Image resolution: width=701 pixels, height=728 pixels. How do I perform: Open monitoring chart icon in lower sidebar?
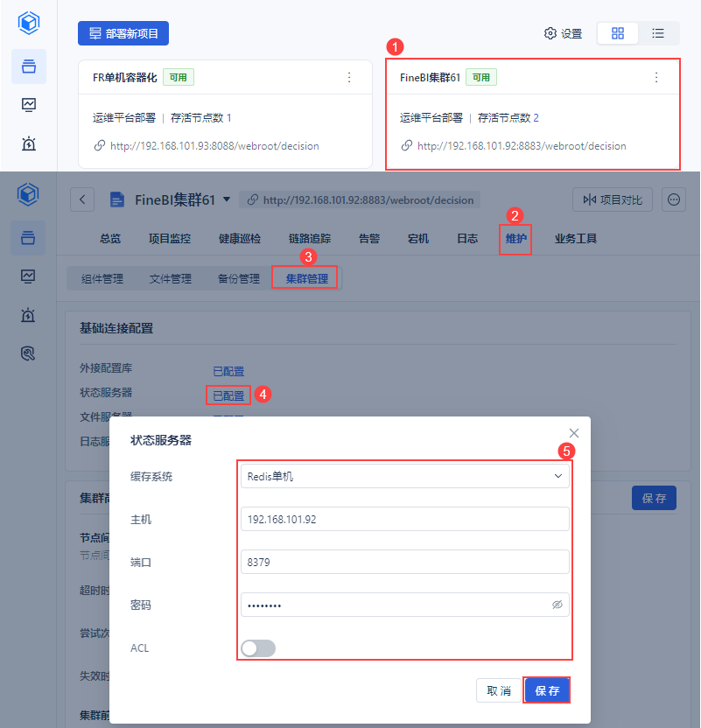click(28, 276)
